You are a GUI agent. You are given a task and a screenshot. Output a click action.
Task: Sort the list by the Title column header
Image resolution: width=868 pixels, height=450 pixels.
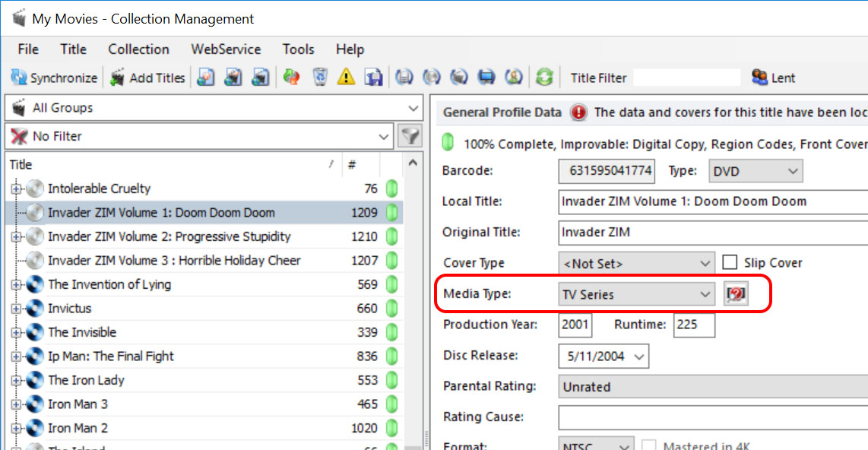click(174, 164)
